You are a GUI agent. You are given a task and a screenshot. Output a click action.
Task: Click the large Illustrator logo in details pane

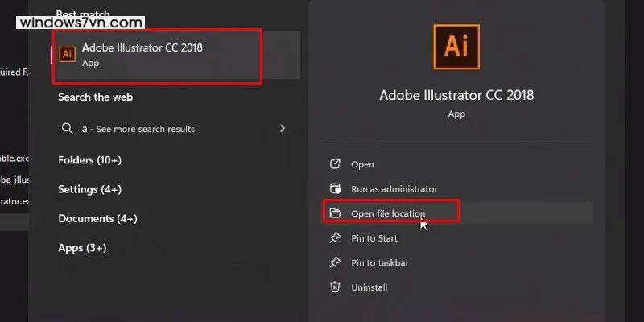(x=456, y=47)
